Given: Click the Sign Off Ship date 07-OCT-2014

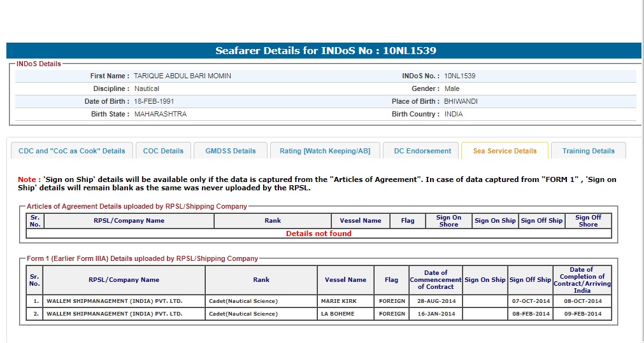Looking at the screenshot, I should pos(530,301).
